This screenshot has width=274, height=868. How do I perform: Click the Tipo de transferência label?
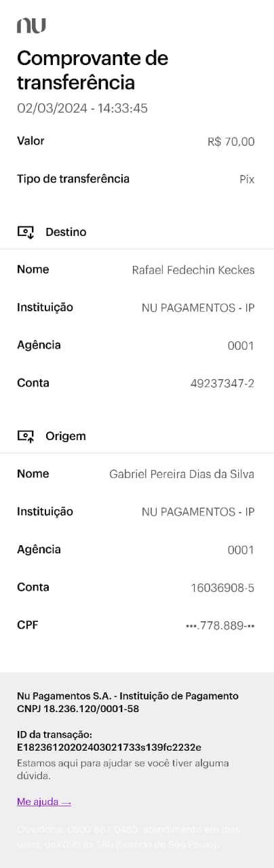tap(73, 179)
